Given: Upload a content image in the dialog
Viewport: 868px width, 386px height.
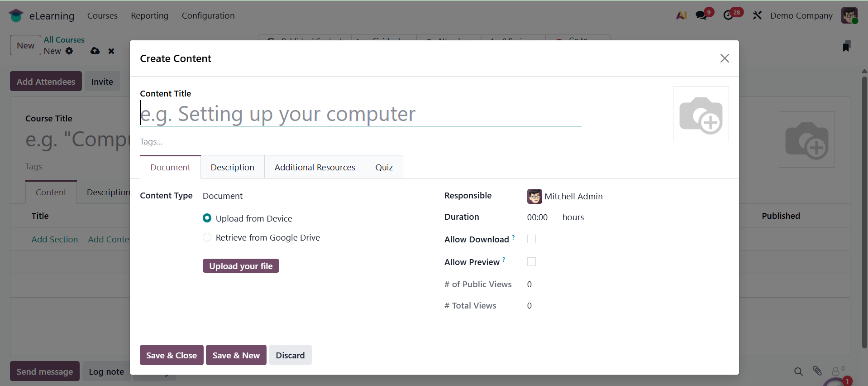Looking at the screenshot, I should [701, 115].
